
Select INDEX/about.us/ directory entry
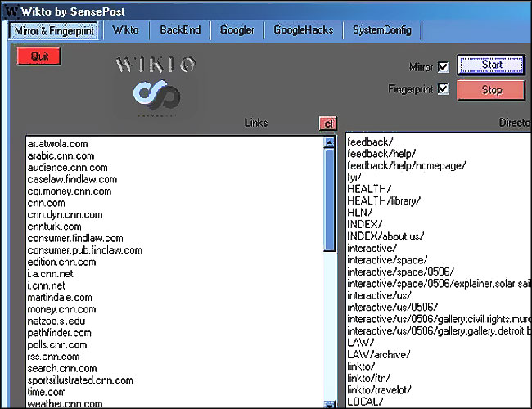[x=385, y=236]
